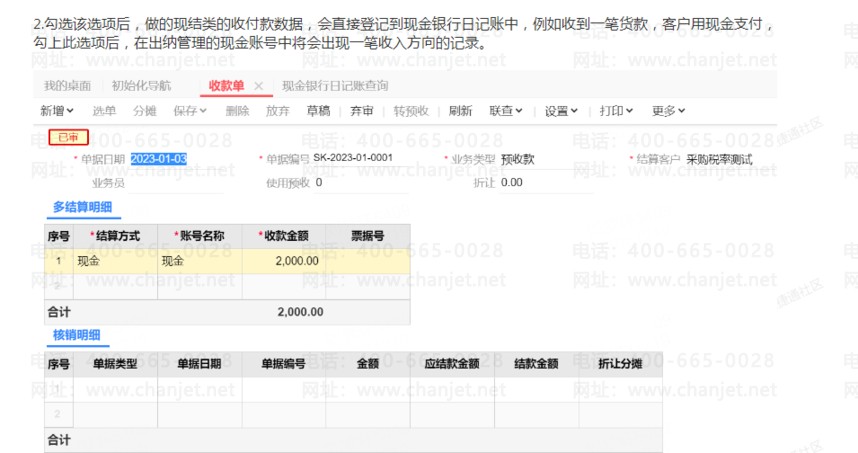Expand the 打印 dropdown
This screenshot has width=858, height=453.
click(616, 111)
